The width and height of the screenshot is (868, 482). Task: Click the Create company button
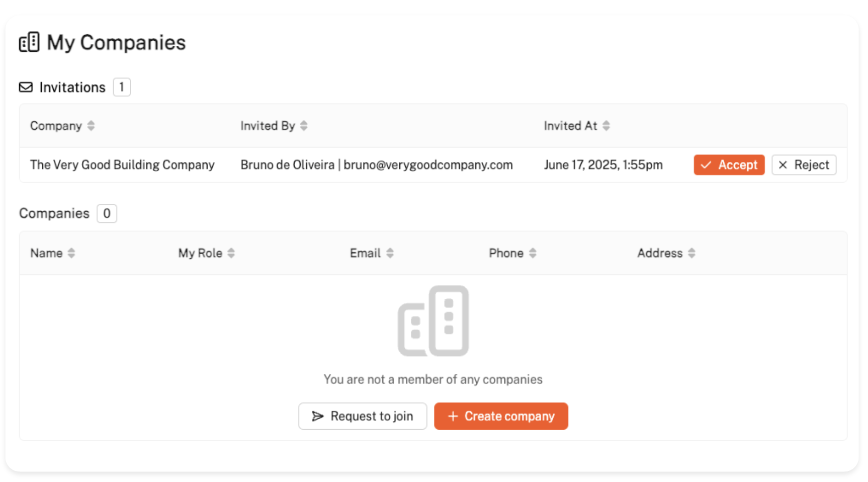[x=501, y=416]
